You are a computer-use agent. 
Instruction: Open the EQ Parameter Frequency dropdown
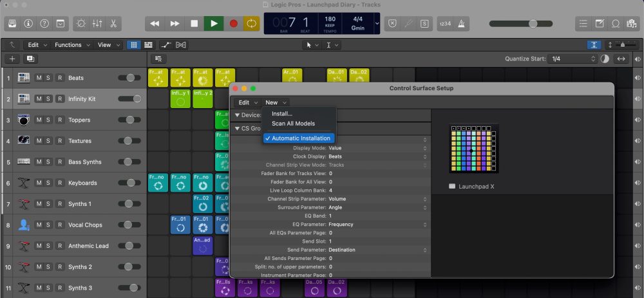point(377,225)
